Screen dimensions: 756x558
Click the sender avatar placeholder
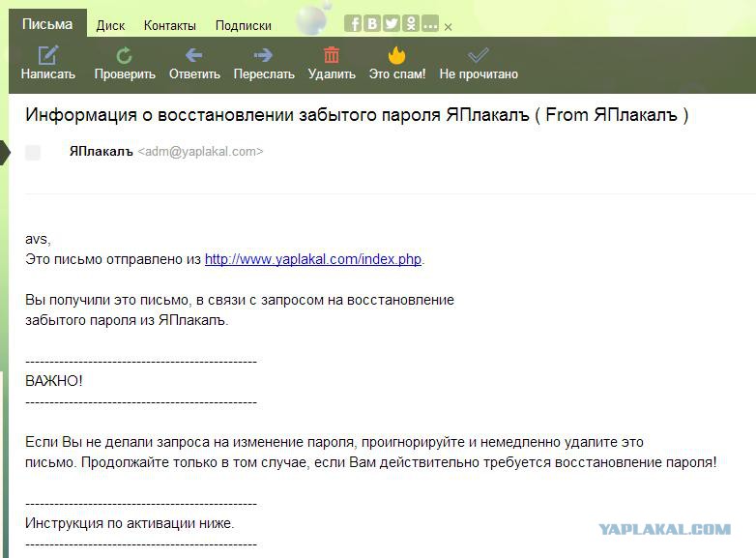tap(33, 152)
